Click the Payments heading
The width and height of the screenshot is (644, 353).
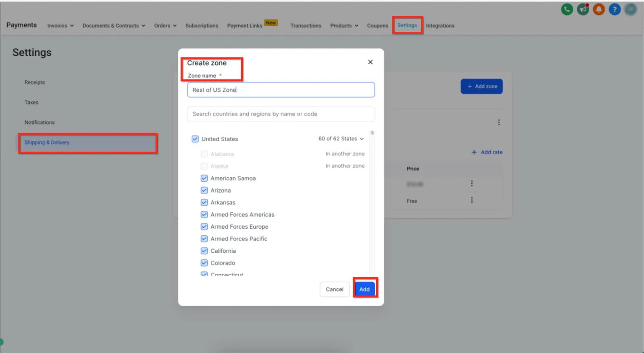21,25
